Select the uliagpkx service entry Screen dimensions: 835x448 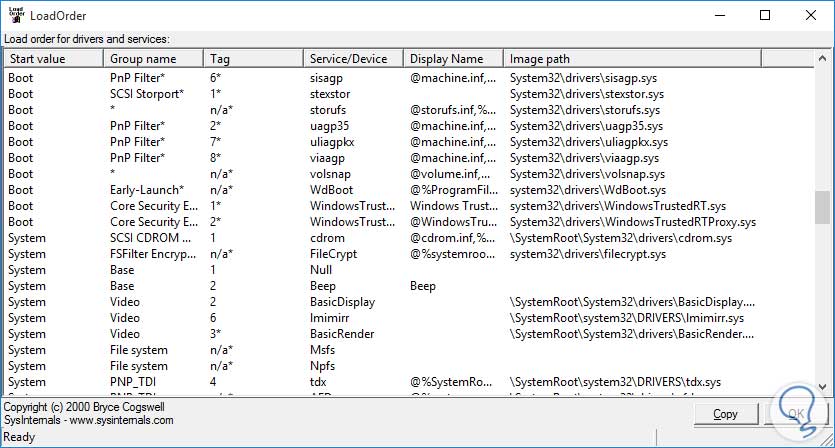(332, 142)
